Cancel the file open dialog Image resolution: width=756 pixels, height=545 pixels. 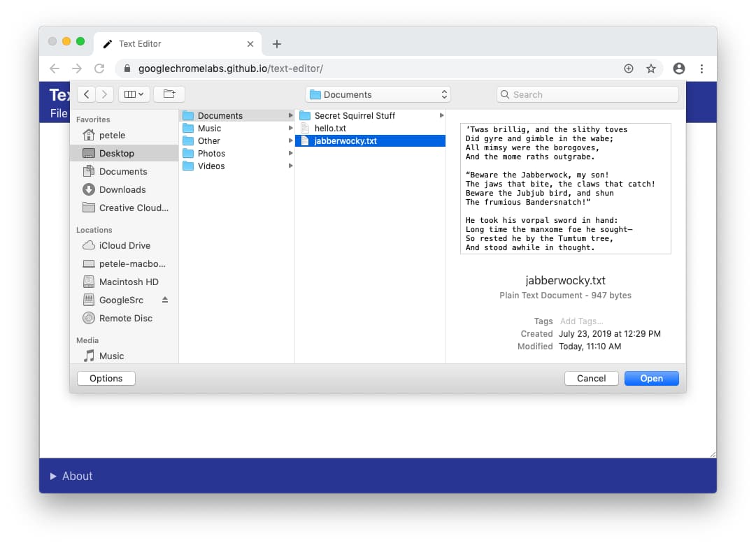[591, 377]
